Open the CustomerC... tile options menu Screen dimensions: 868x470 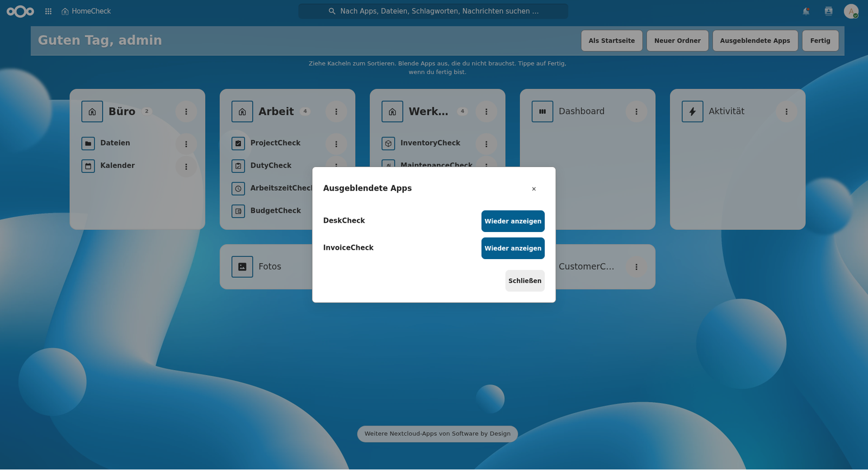coord(636,267)
